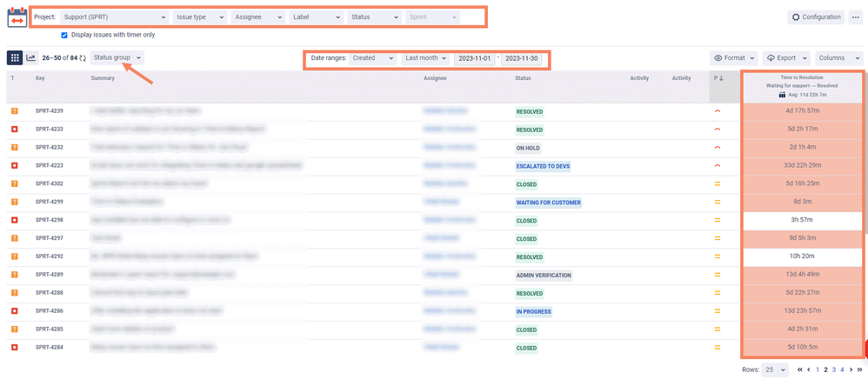This screenshot has height=386, width=868.
Task: Open the Issue type filter
Action: [200, 17]
